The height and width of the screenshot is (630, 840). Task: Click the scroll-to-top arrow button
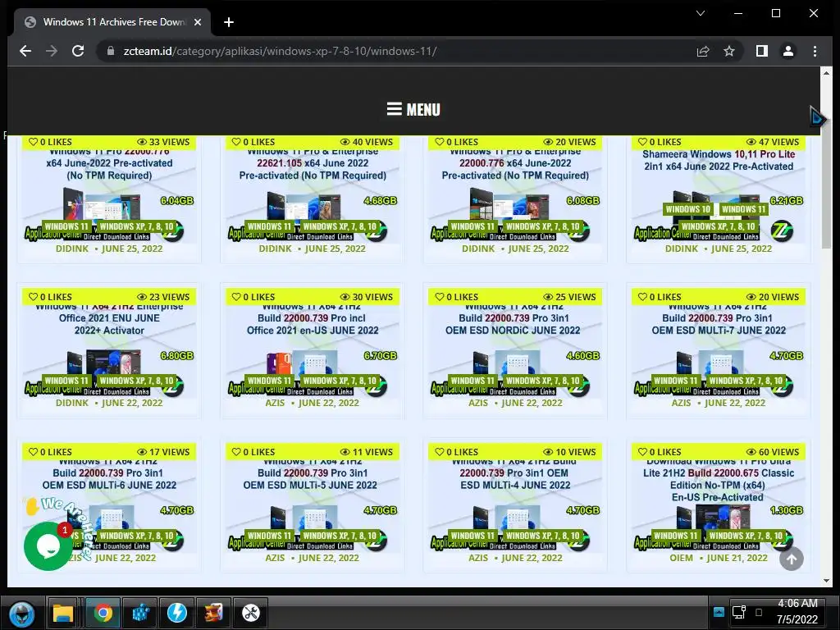coord(792,559)
